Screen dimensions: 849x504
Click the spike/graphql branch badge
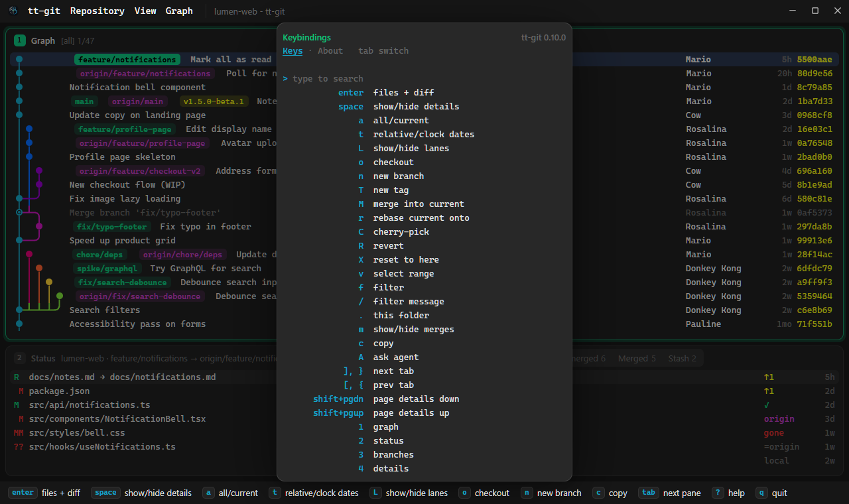pos(106,269)
